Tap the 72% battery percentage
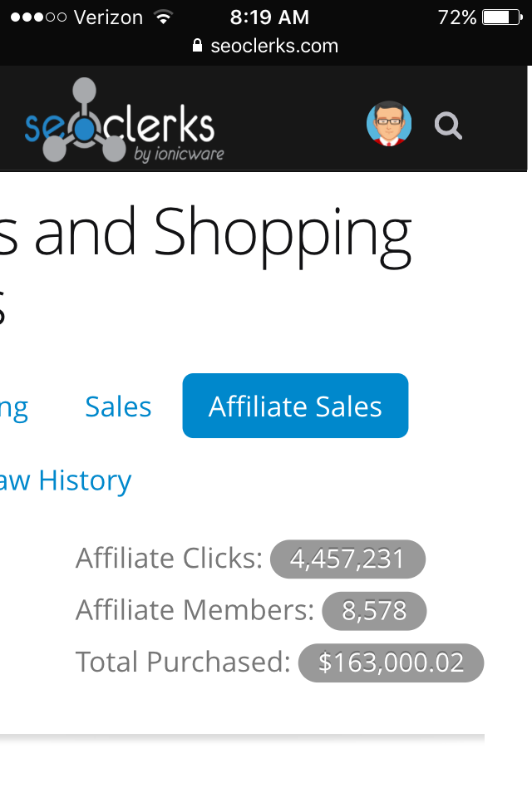Screen dimensions: 532x798 click(x=457, y=17)
